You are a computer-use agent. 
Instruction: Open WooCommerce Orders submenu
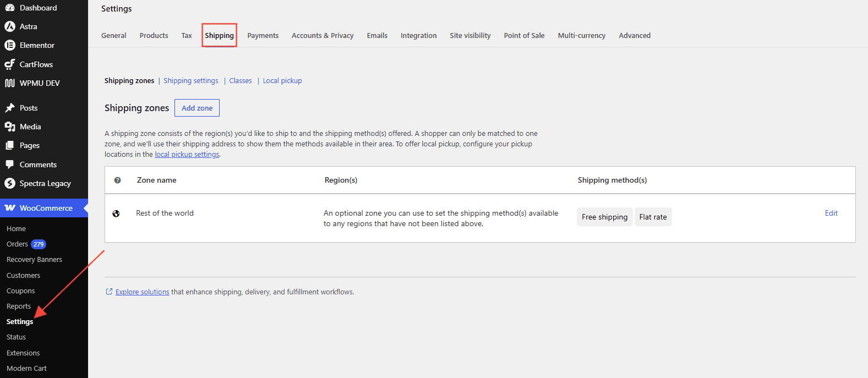17,244
